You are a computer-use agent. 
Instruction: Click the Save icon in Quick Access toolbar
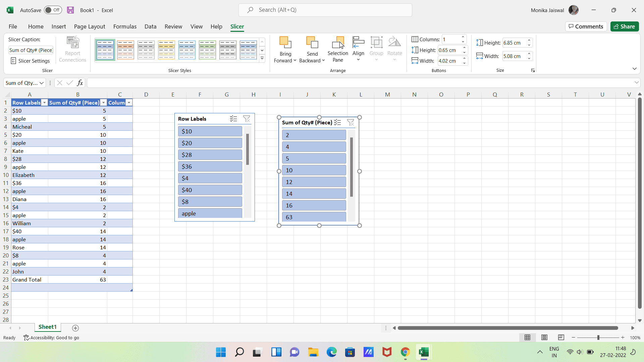coord(70,10)
